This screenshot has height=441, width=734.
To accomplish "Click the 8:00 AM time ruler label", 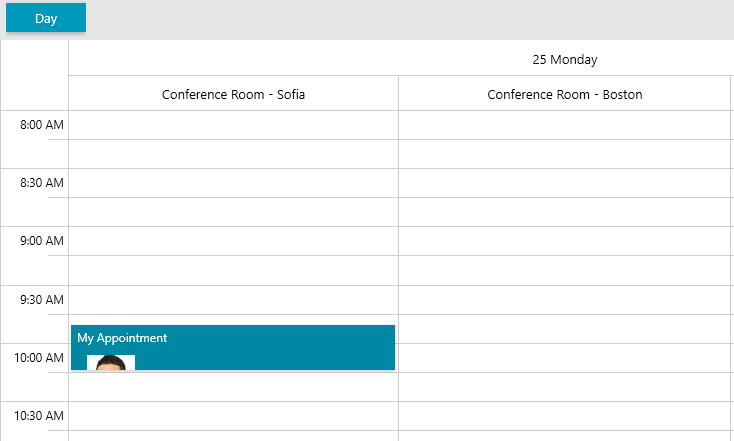I will [42, 125].
